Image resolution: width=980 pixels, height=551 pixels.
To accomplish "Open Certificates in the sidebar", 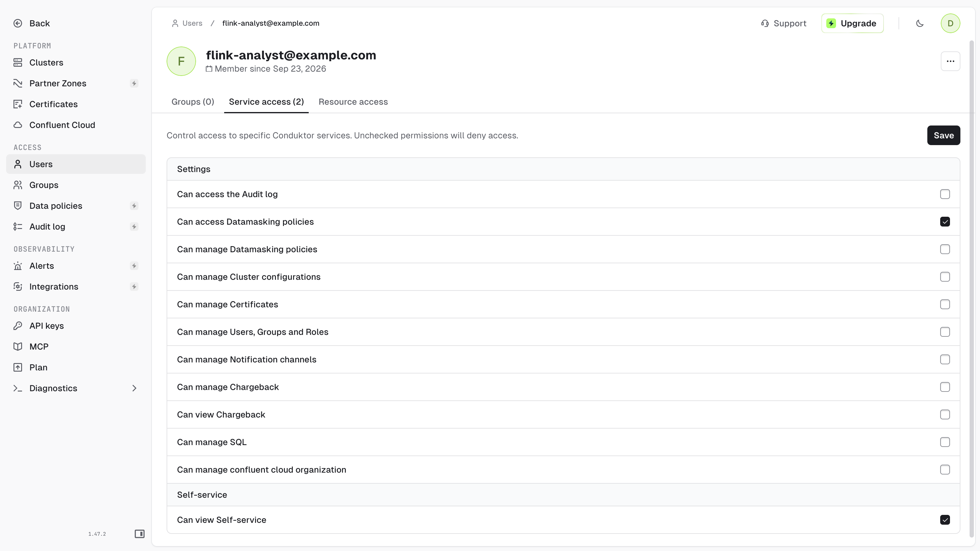I will point(76,104).
